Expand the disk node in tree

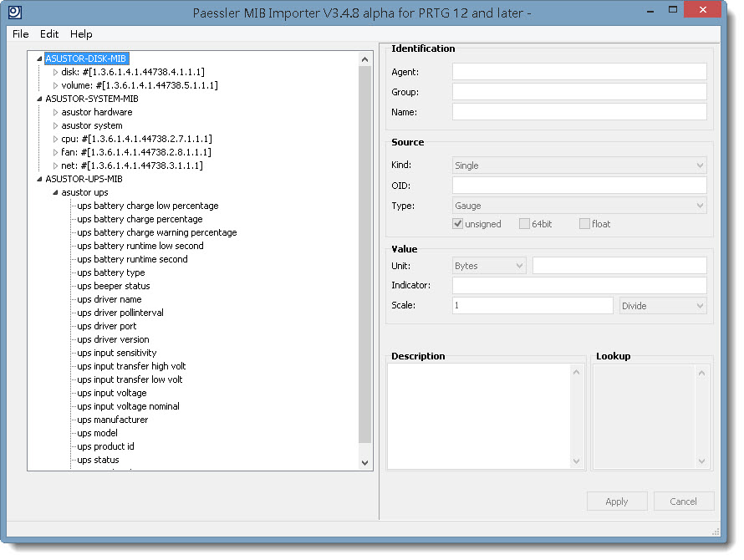(55, 72)
